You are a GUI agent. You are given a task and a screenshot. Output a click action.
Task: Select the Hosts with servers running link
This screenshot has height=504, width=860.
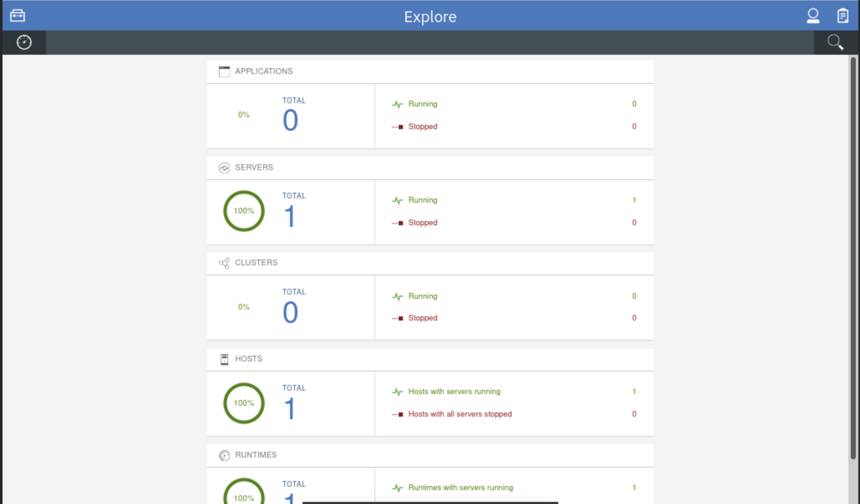pyautogui.click(x=454, y=392)
